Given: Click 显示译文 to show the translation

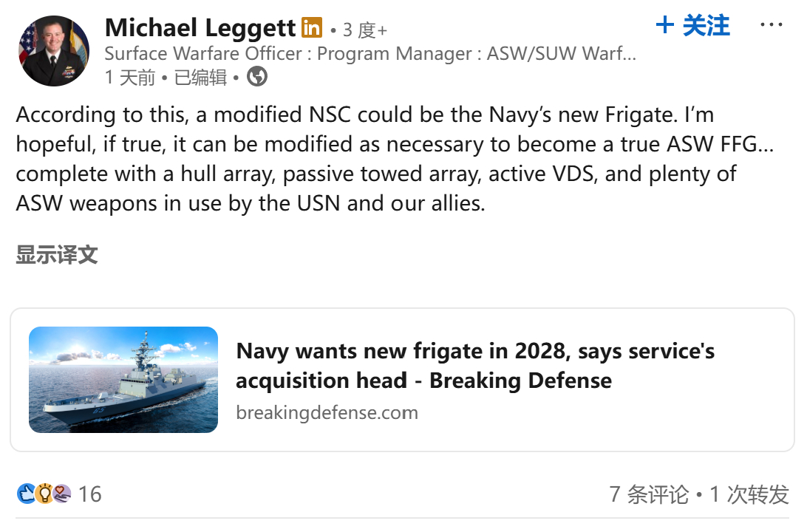Looking at the screenshot, I should 57,256.
